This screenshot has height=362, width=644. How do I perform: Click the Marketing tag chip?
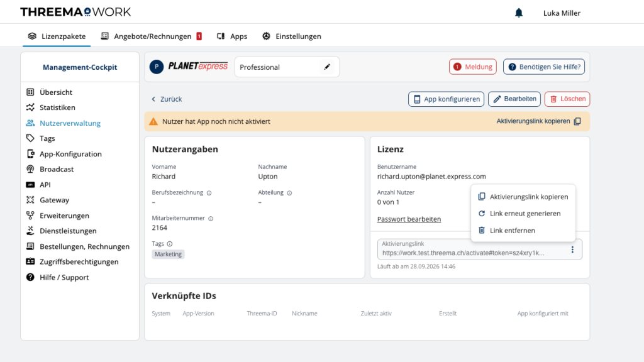(x=168, y=255)
